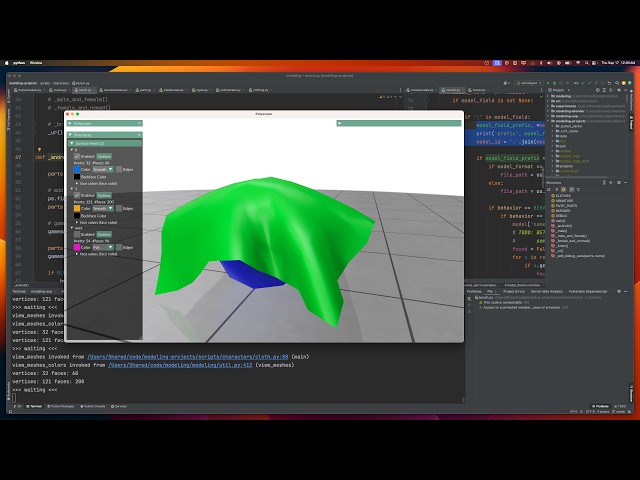This screenshot has width=640, height=480.
Task: Open the Apple menu
Action: (7, 63)
